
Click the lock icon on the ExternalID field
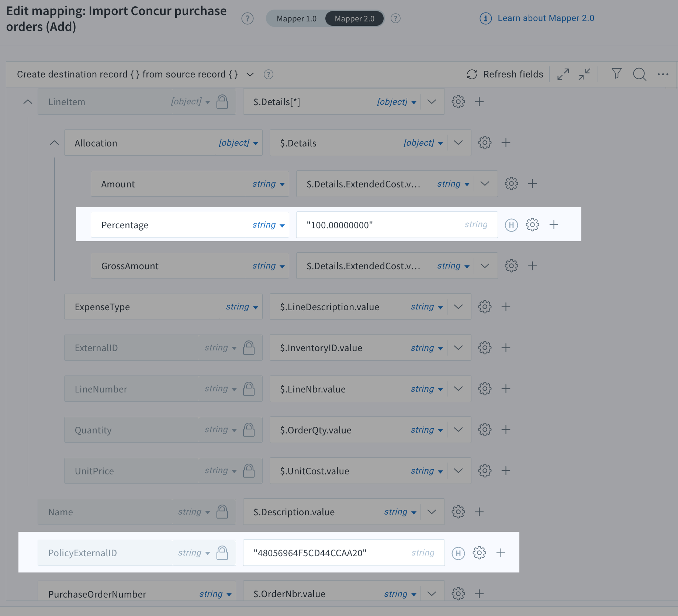249,347
